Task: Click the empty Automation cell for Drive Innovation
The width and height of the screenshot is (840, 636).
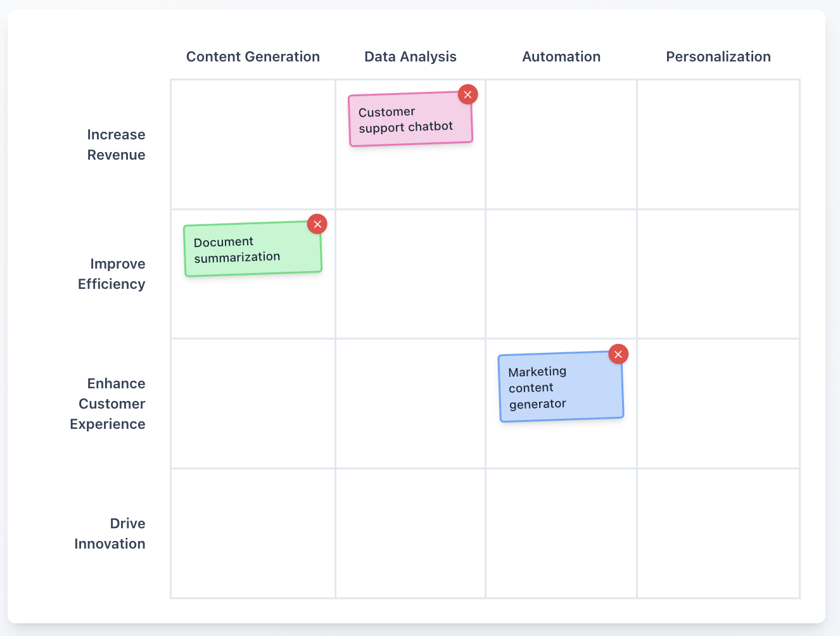Action: click(561, 533)
